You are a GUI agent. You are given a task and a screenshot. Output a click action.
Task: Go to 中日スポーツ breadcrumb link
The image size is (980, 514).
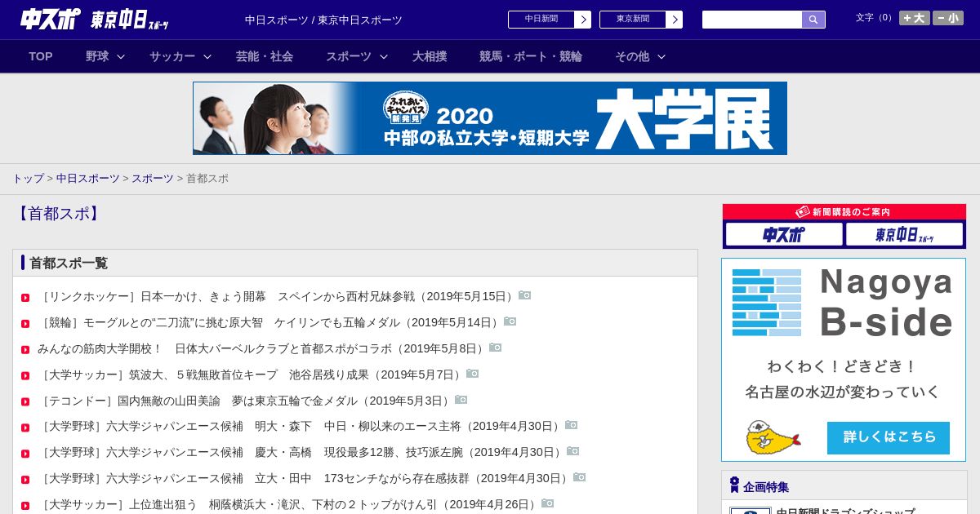click(88, 178)
